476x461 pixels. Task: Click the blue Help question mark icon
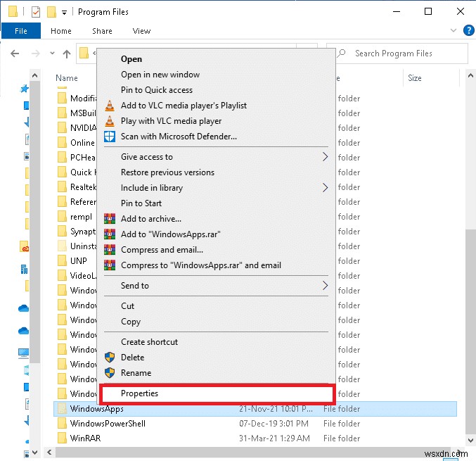tap(468, 30)
